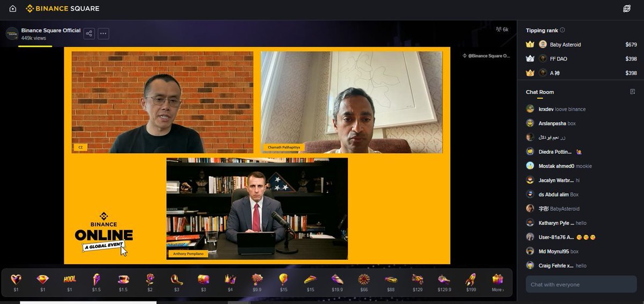
Task: Open Arslanpasha's chat profile
Action: (x=552, y=123)
